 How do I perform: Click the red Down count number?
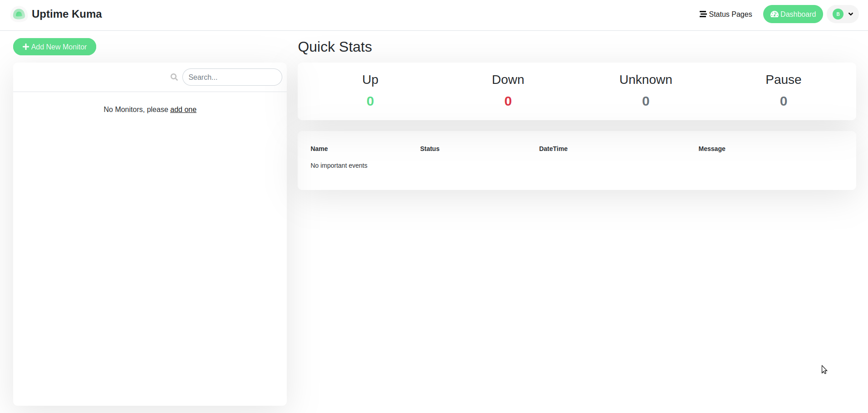click(508, 101)
